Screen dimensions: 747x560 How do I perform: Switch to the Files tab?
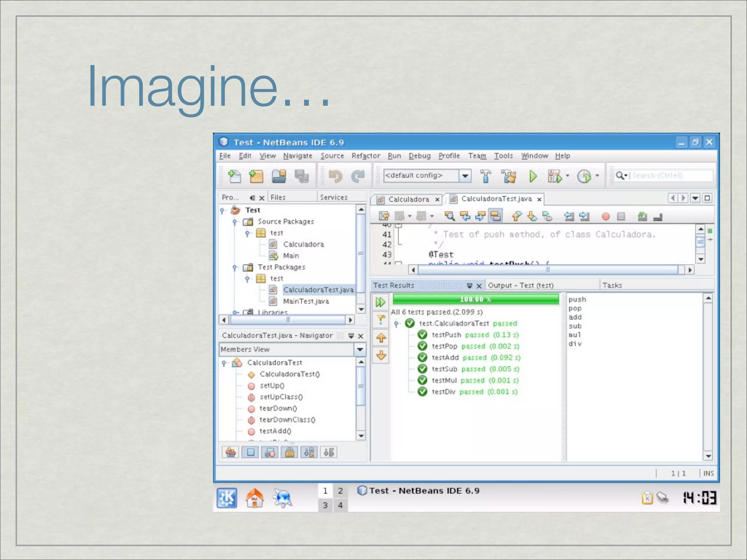(x=292, y=197)
